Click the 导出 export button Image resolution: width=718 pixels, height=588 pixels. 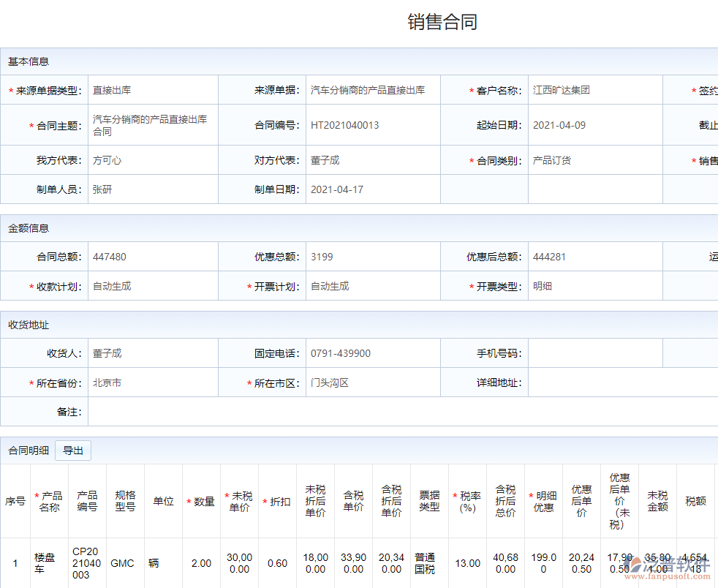pyautogui.click(x=72, y=450)
